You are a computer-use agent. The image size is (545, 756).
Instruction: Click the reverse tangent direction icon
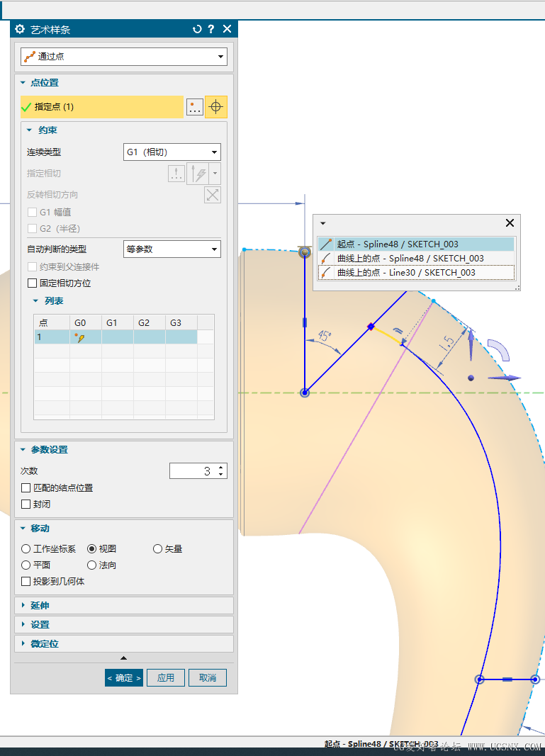pos(212,195)
